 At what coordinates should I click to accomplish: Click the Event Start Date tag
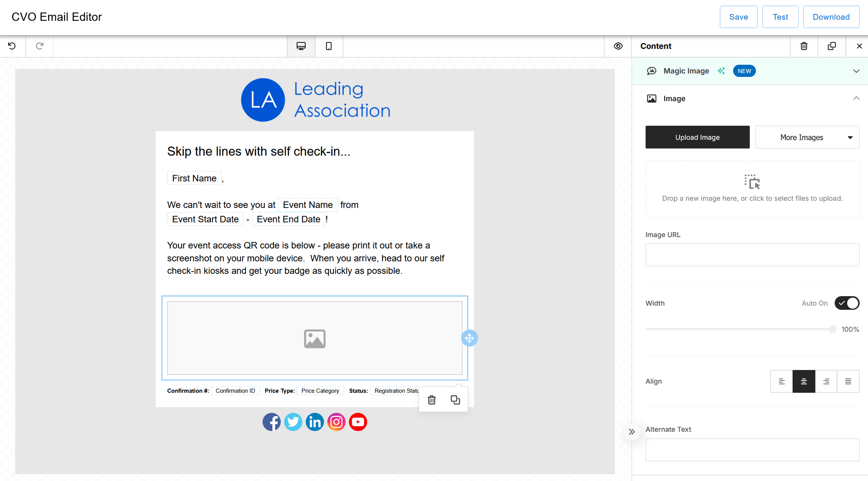pyautogui.click(x=205, y=219)
